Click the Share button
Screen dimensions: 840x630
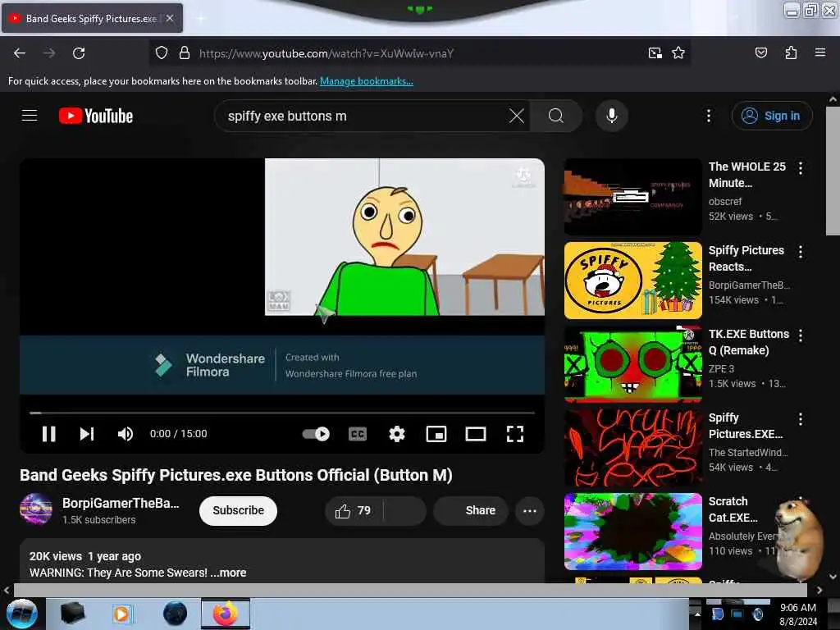tap(470, 510)
